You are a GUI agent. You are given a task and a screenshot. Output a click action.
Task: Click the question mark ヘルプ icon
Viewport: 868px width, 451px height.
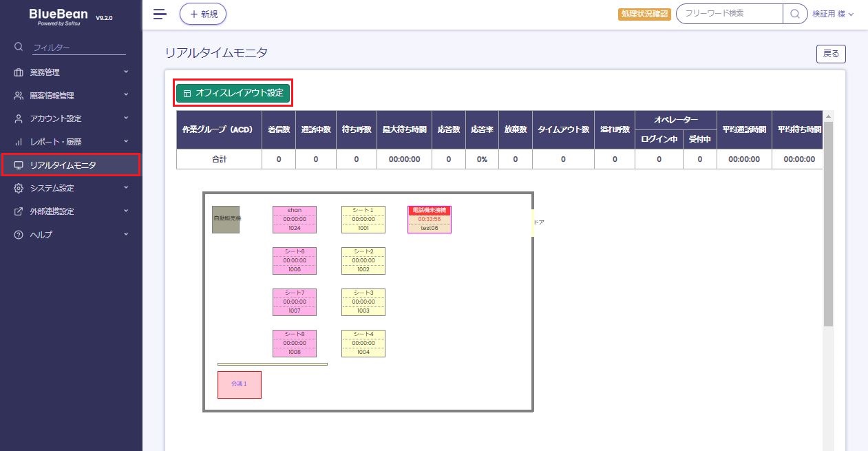click(19, 235)
